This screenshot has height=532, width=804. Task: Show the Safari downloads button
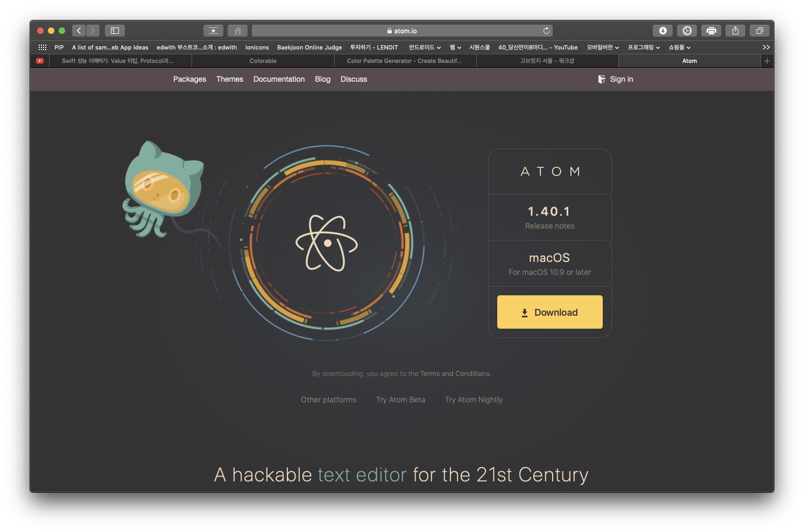click(662, 31)
